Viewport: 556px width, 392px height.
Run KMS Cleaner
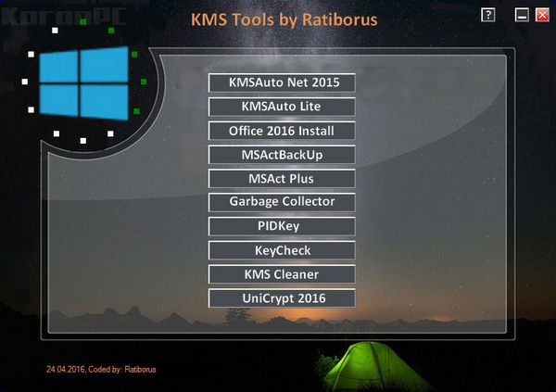click(x=282, y=274)
